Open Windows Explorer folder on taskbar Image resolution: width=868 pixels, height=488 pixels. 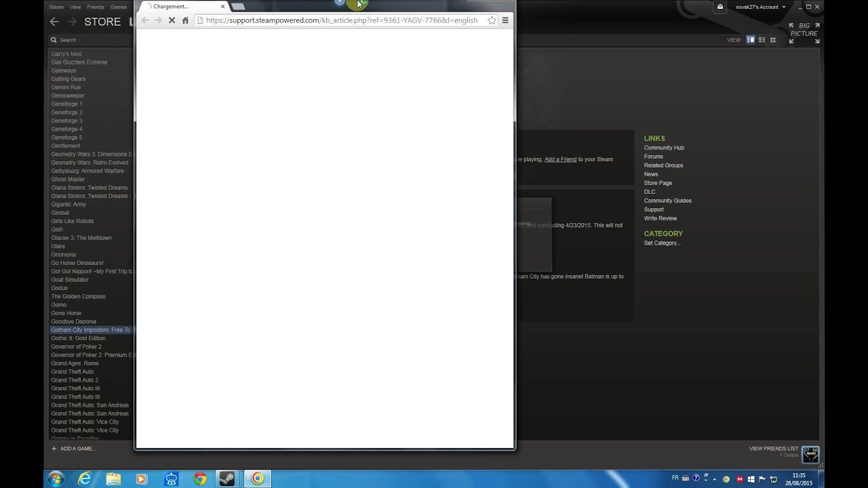point(113,479)
